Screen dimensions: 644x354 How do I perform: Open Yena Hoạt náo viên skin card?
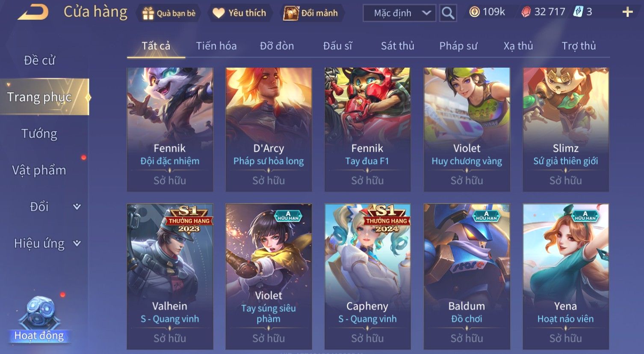coord(565,277)
